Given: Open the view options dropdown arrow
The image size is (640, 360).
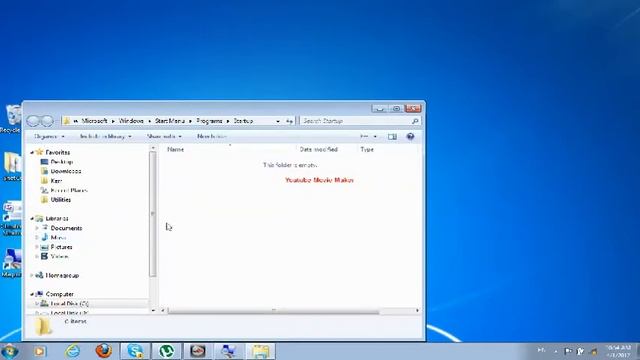Looking at the screenshot, I should click(375, 136).
